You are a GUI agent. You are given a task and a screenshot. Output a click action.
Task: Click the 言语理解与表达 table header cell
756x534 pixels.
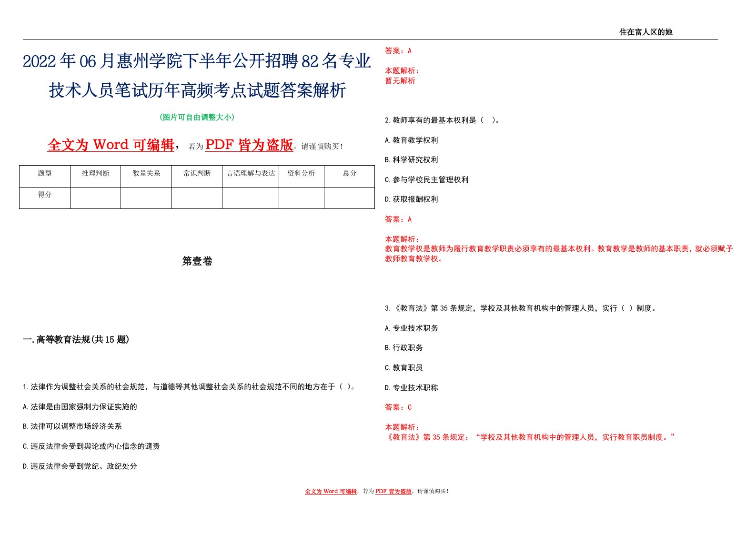251,176
